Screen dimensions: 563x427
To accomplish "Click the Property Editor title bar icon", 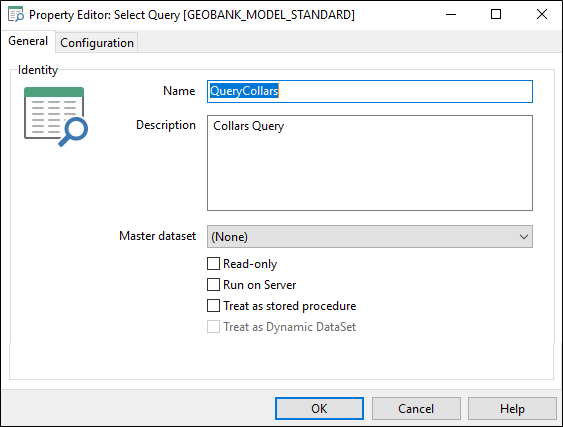I will pyautogui.click(x=15, y=15).
